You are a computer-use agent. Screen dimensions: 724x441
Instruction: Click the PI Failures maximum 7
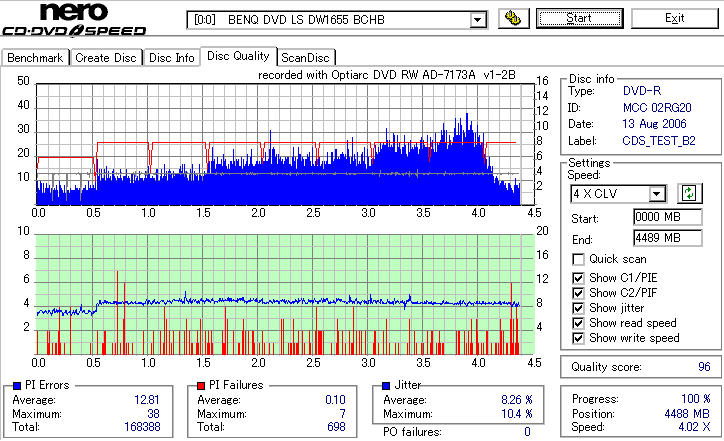pyautogui.click(x=343, y=414)
